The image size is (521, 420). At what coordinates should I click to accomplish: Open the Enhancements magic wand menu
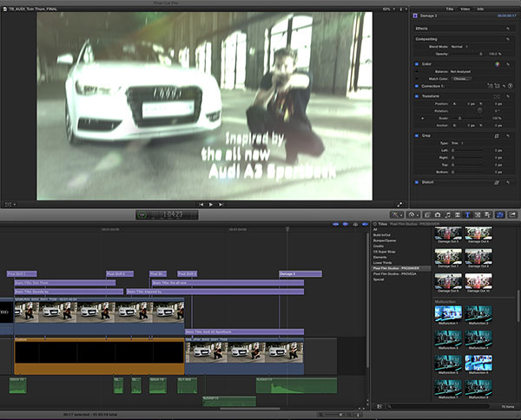click(x=397, y=215)
